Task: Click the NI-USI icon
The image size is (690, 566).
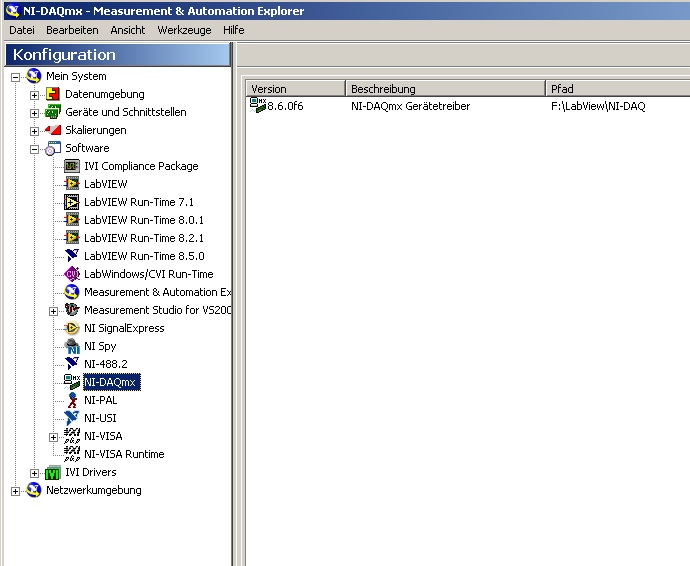Action: tap(72, 418)
